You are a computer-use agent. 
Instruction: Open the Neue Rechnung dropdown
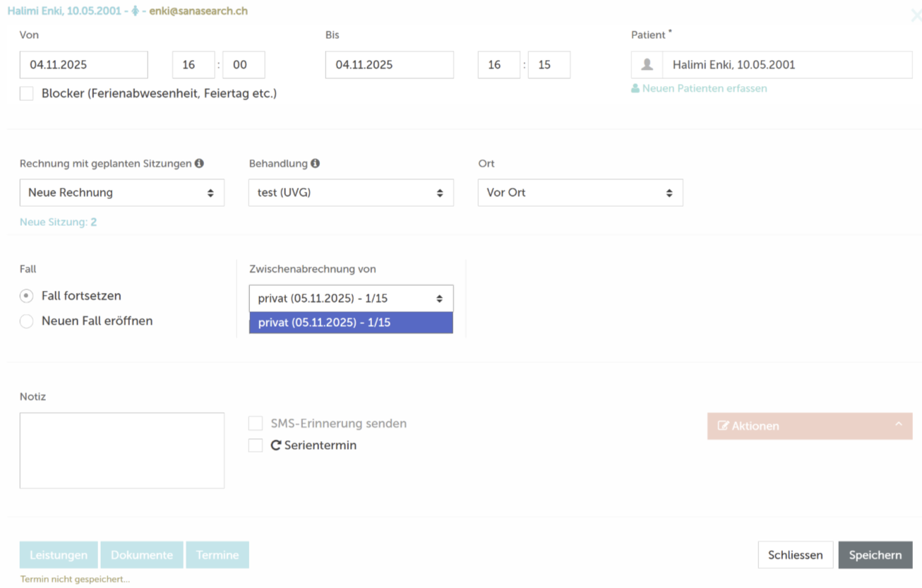click(121, 193)
